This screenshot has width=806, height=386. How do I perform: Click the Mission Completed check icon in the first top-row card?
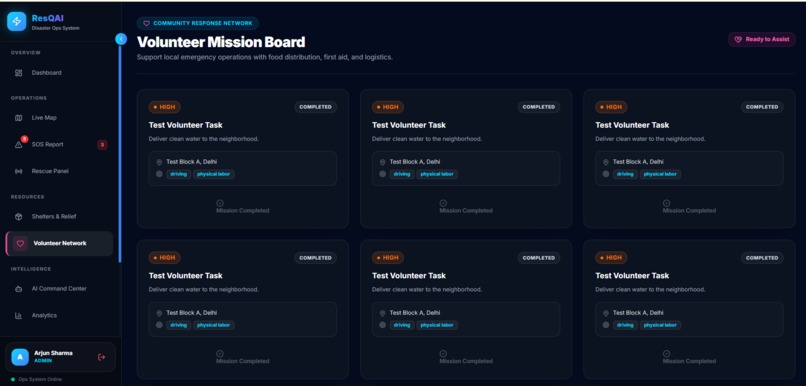click(x=220, y=203)
